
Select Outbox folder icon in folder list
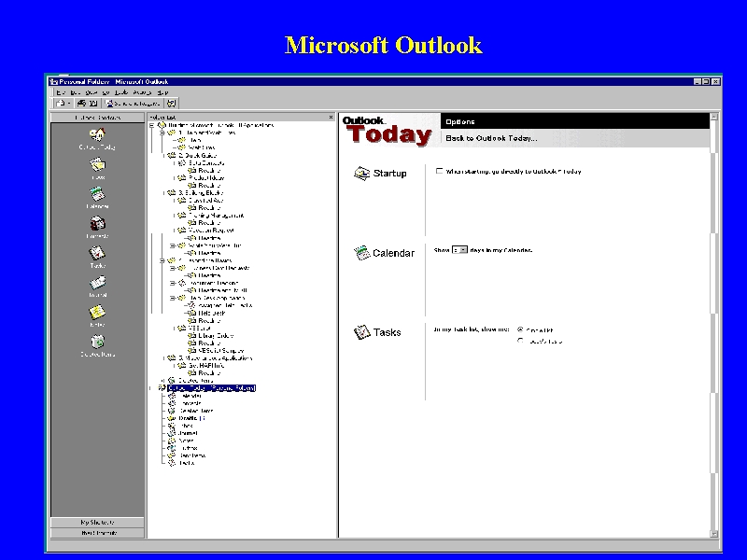(x=172, y=448)
